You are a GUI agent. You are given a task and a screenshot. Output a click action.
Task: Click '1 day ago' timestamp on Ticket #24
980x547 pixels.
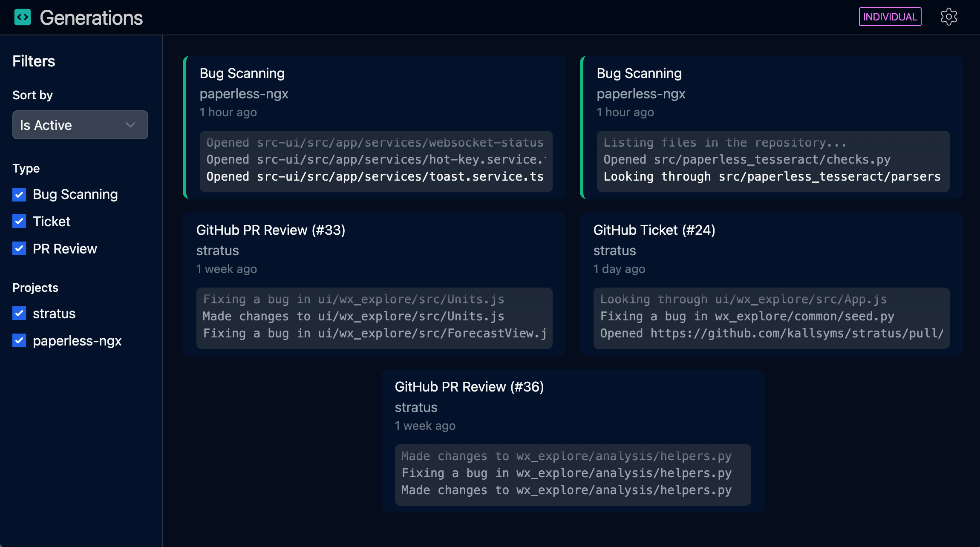pos(619,269)
